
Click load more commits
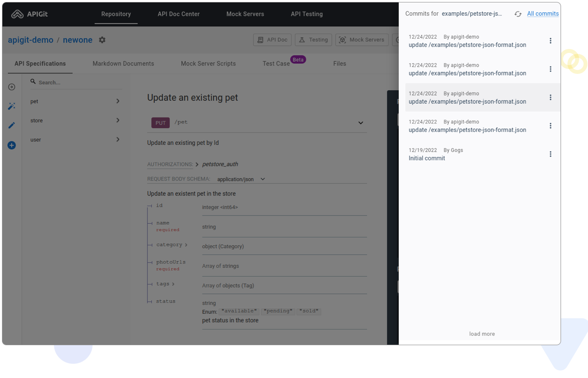[x=482, y=334]
